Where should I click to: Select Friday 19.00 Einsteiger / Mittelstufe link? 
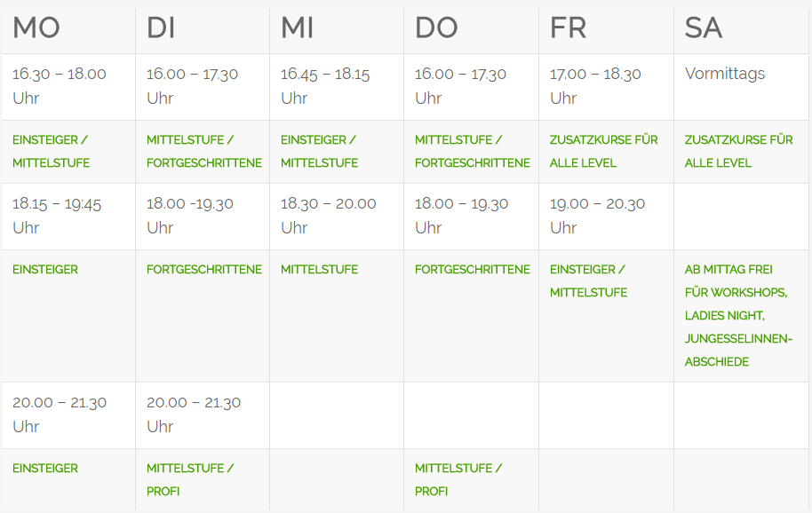(x=588, y=280)
